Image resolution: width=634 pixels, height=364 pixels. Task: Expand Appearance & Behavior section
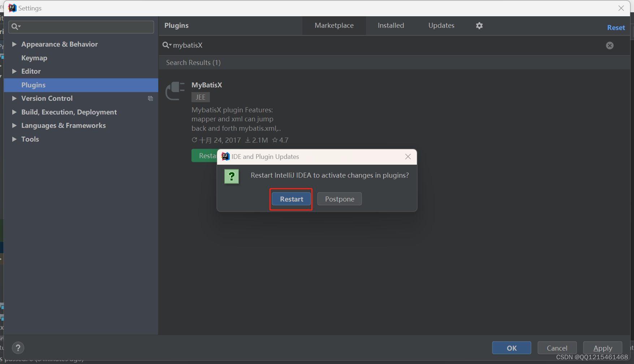point(14,44)
